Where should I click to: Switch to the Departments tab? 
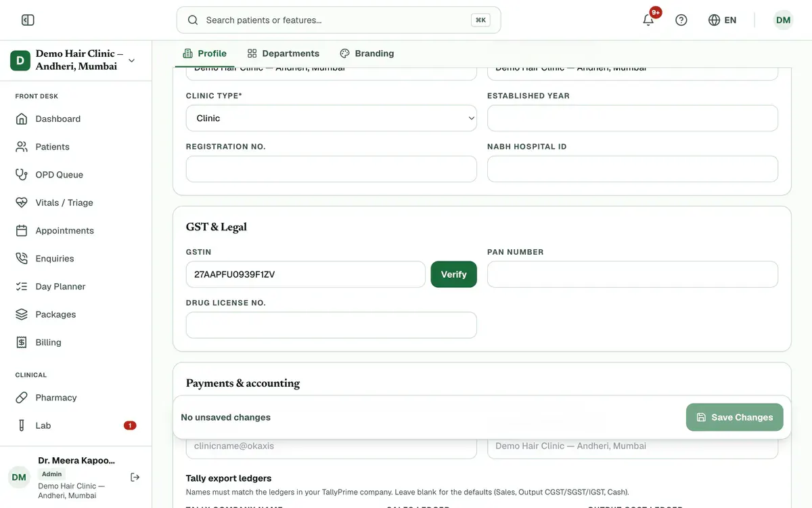pos(283,54)
